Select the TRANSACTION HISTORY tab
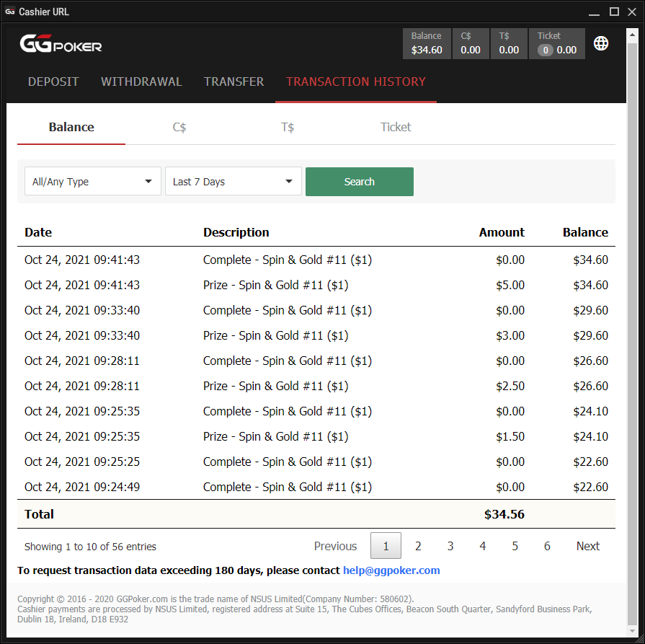 (x=356, y=81)
